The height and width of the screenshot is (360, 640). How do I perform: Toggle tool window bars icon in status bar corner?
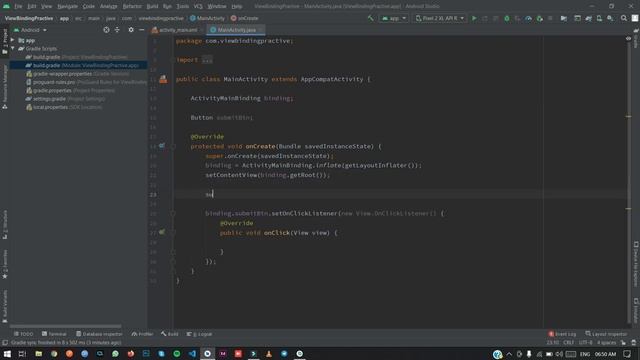(4, 342)
